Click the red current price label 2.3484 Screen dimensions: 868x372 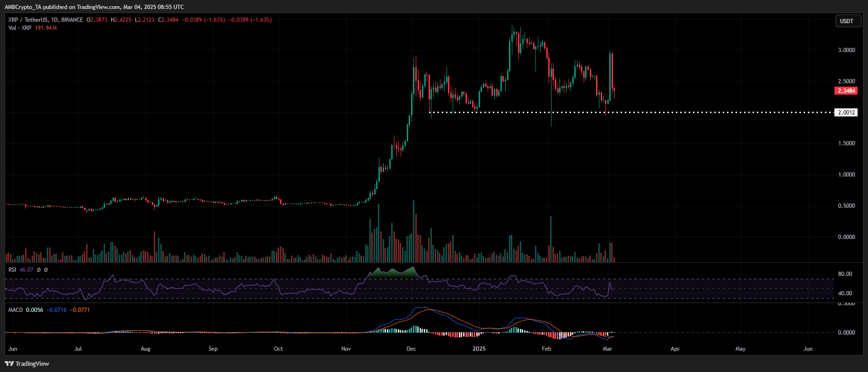846,90
